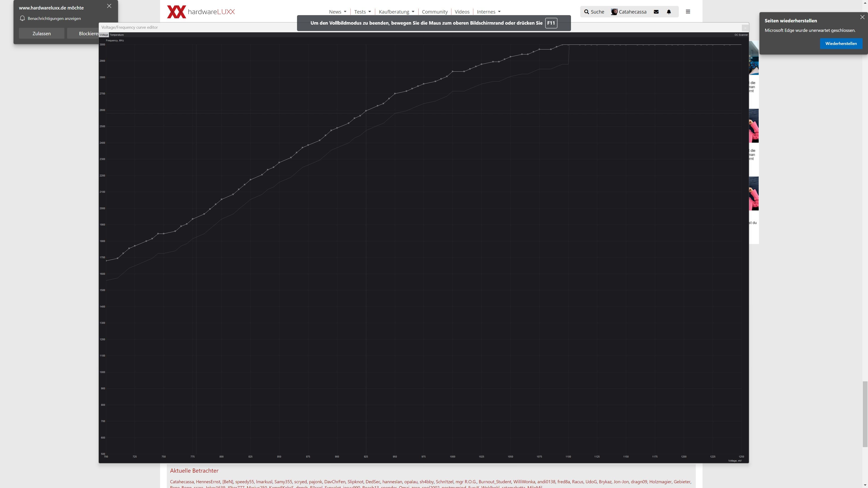Click the Catahecassa username in header
Image resolution: width=868 pixels, height=488 pixels.
click(632, 12)
